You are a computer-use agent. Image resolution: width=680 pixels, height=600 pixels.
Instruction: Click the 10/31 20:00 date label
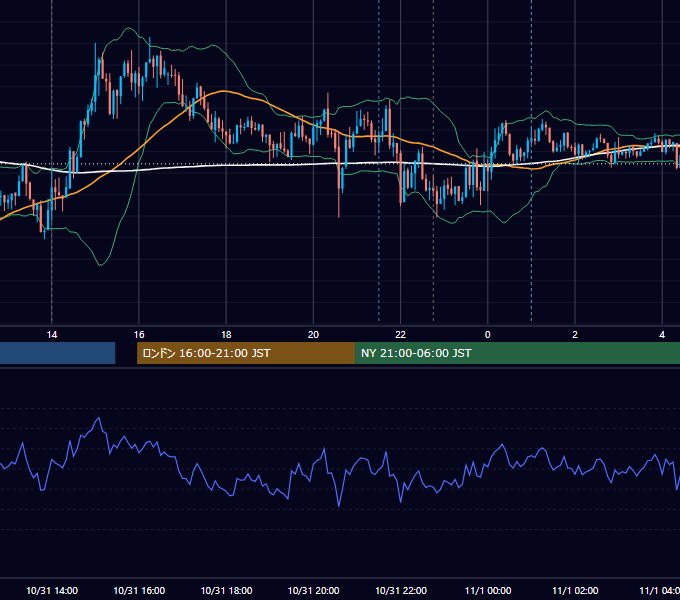coord(314,590)
